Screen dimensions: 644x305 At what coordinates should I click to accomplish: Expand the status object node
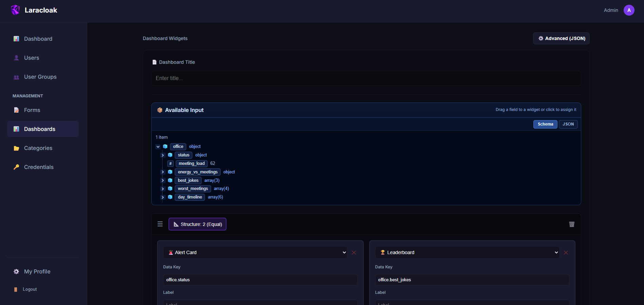click(163, 155)
